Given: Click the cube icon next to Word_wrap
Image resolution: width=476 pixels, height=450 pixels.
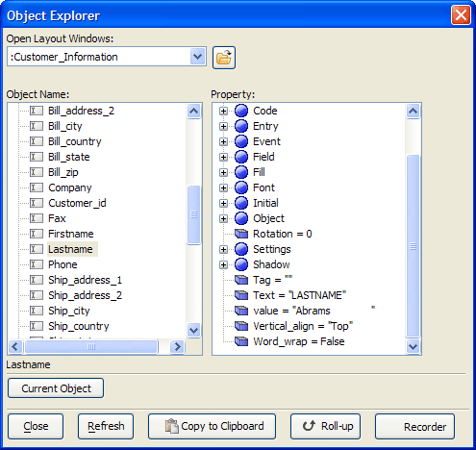Looking at the screenshot, I should (241, 341).
